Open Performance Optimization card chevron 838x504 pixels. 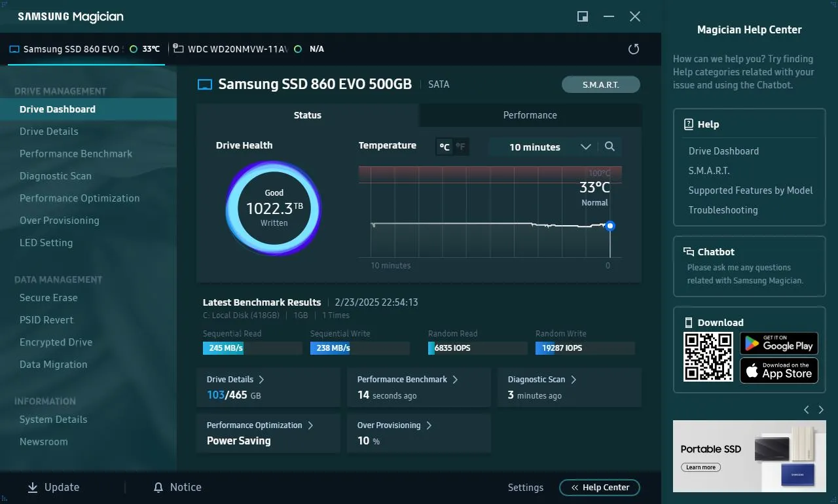(310, 425)
